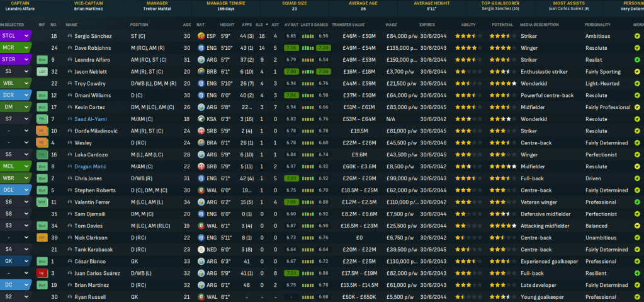Open the STCR position dropdown for Leandro Alfaro
The width and height of the screenshot is (644, 302).
[26, 60]
